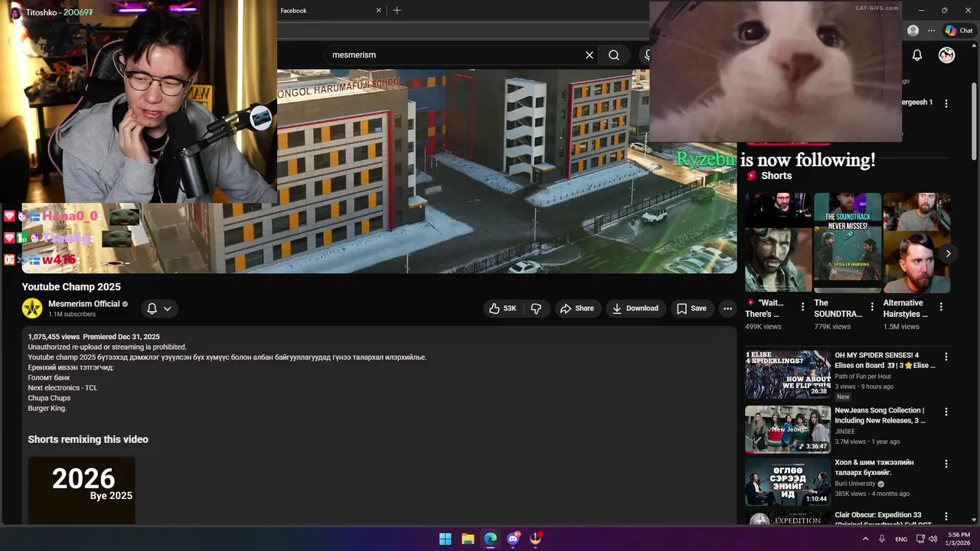
Task: Open Alternative Hairstyles short thumbnail
Action: pyautogui.click(x=916, y=242)
